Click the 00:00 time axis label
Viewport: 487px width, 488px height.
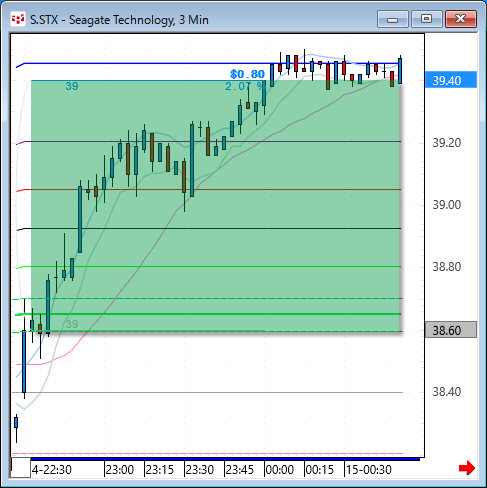point(280,470)
